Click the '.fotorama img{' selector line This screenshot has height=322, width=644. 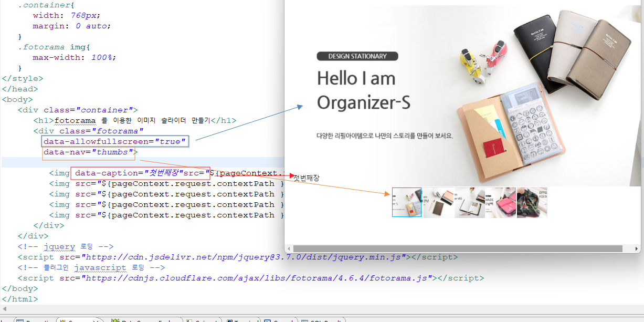(x=54, y=47)
